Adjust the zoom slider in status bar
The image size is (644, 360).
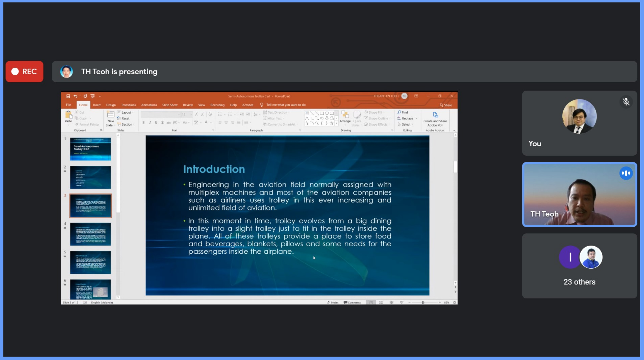point(423,302)
